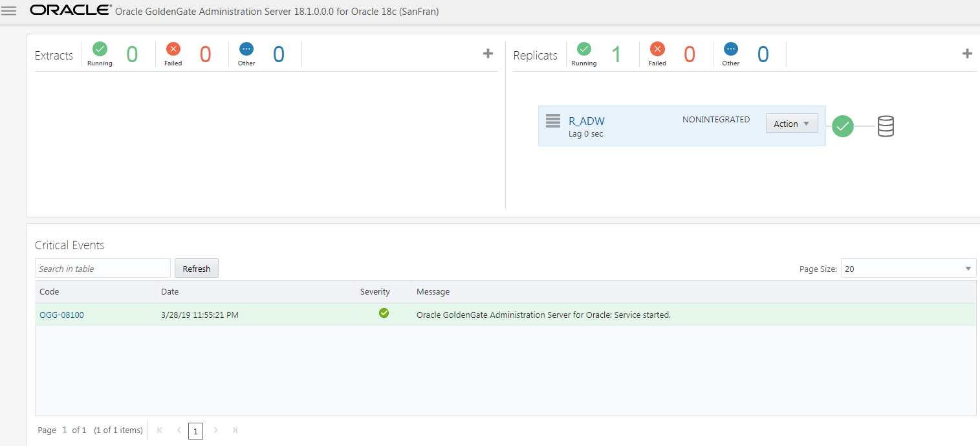
Task: Click the Extracts section label
Action: pos(54,56)
